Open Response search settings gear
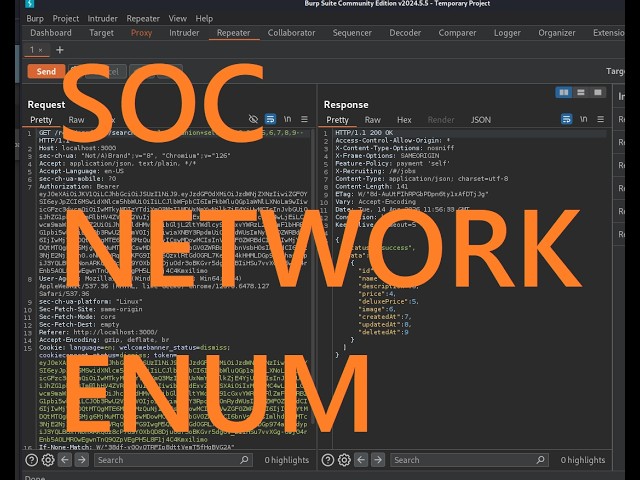 [x=344, y=460]
